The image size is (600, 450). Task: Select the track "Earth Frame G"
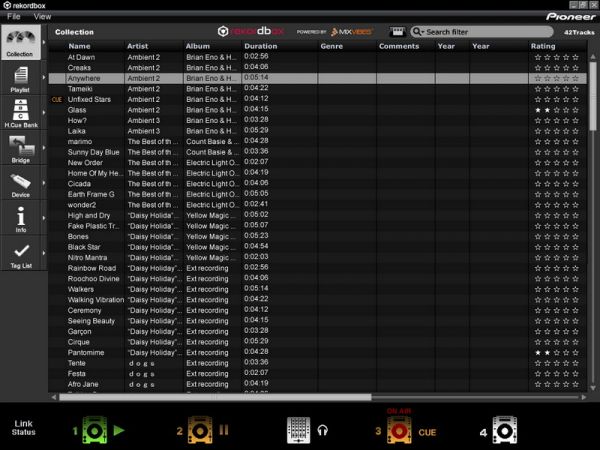coord(317,194)
